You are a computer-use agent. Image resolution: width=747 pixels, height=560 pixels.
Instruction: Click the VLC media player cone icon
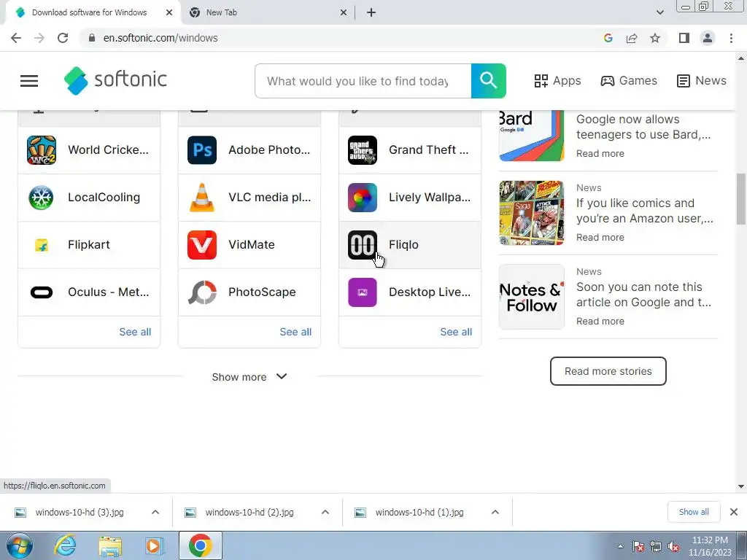[202, 197]
